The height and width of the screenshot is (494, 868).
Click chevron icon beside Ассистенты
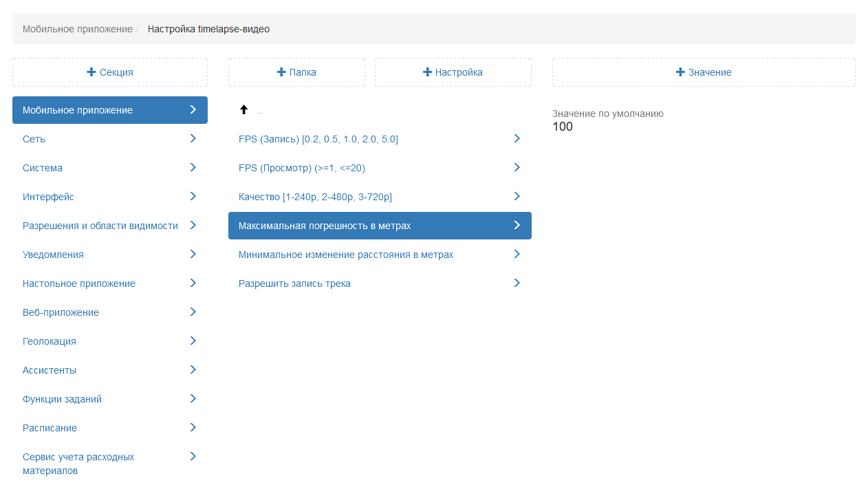click(x=193, y=370)
